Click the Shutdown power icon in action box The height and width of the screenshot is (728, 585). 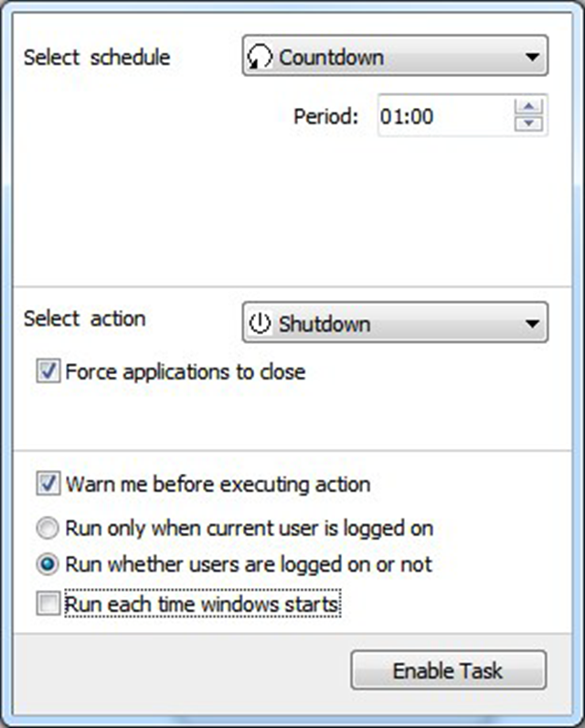pos(262,324)
